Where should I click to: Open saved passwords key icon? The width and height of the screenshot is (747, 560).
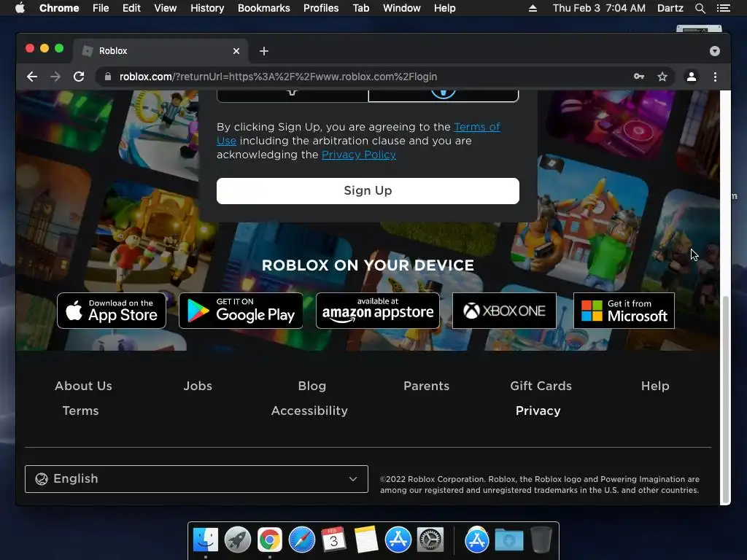pyautogui.click(x=639, y=77)
